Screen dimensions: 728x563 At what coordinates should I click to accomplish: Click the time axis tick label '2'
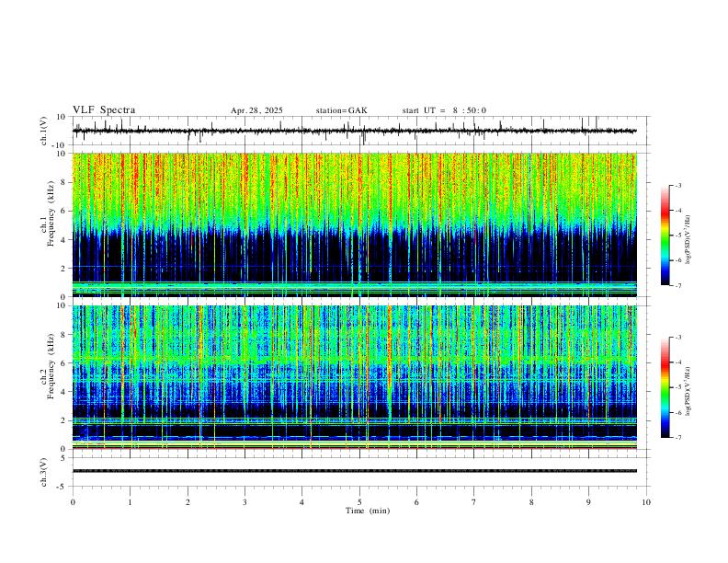click(x=188, y=502)
